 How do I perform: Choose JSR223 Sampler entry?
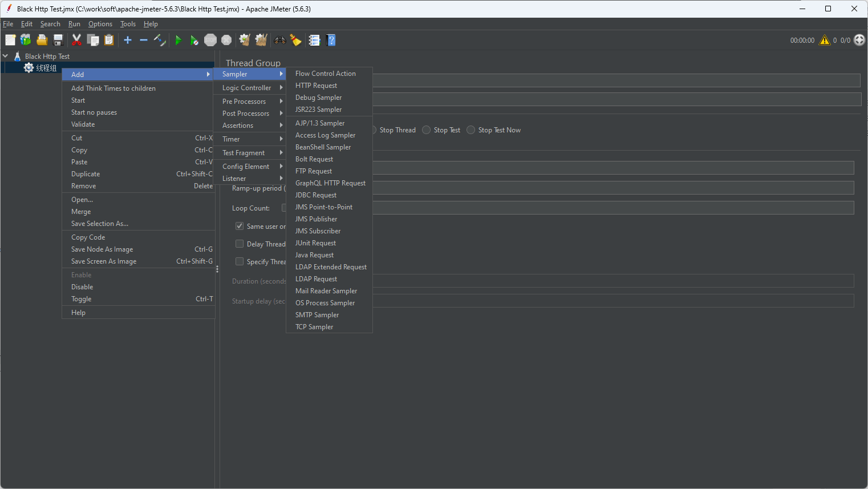click(x=329, y=110)
